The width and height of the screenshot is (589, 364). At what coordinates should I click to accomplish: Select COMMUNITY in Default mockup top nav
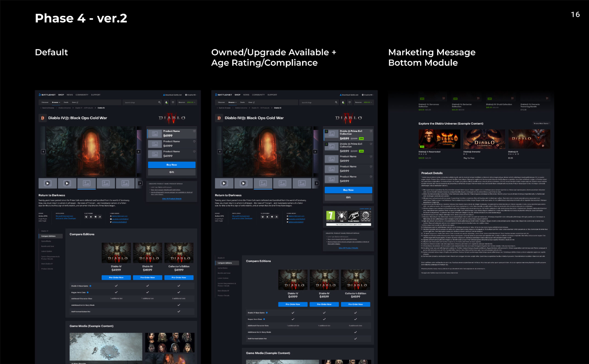coord(82,95)
